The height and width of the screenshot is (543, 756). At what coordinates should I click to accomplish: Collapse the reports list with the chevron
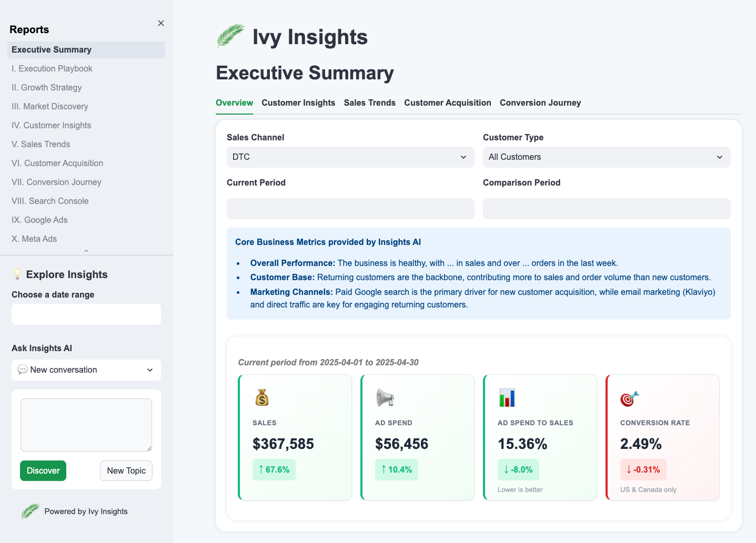click(86, 251)
